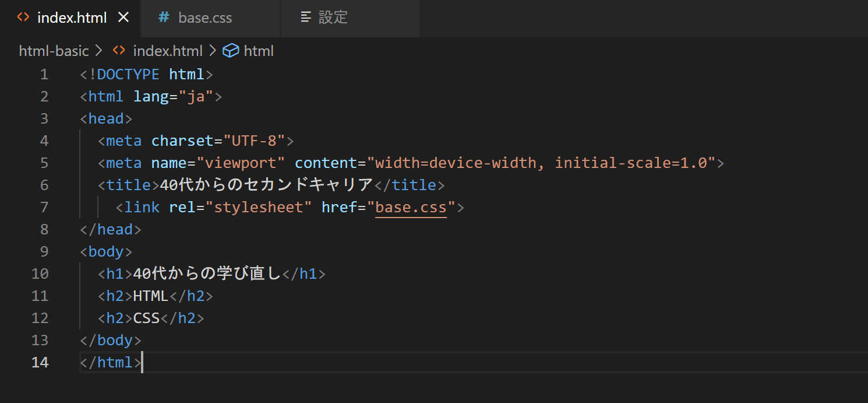Click the orange HTML icon on the index.html tab
Image resolution: width=868 pixels, height=403 pixels.
click(23, 17)
